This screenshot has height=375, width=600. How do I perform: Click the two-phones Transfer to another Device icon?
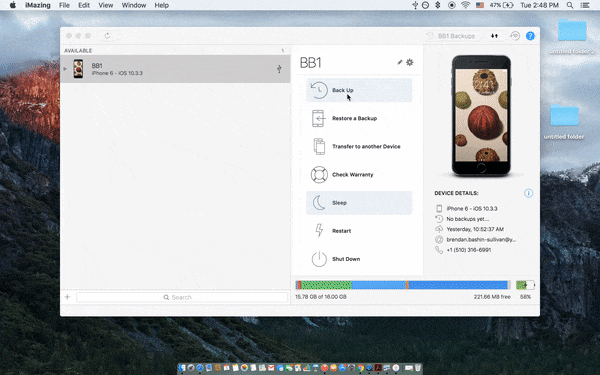tap(319, 147)
